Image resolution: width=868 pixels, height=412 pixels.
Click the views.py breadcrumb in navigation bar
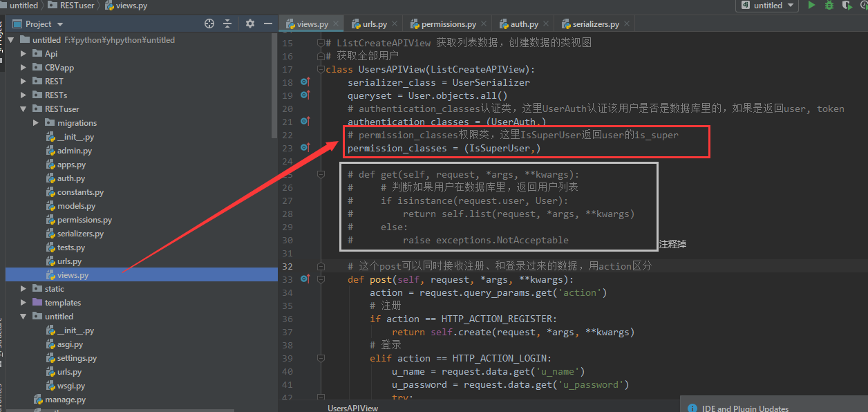coord(126,6)
